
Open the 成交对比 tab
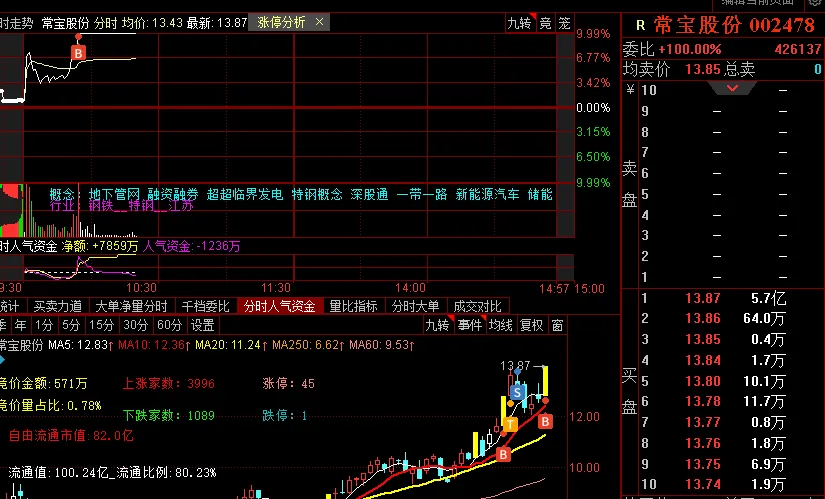coord(478,306)
